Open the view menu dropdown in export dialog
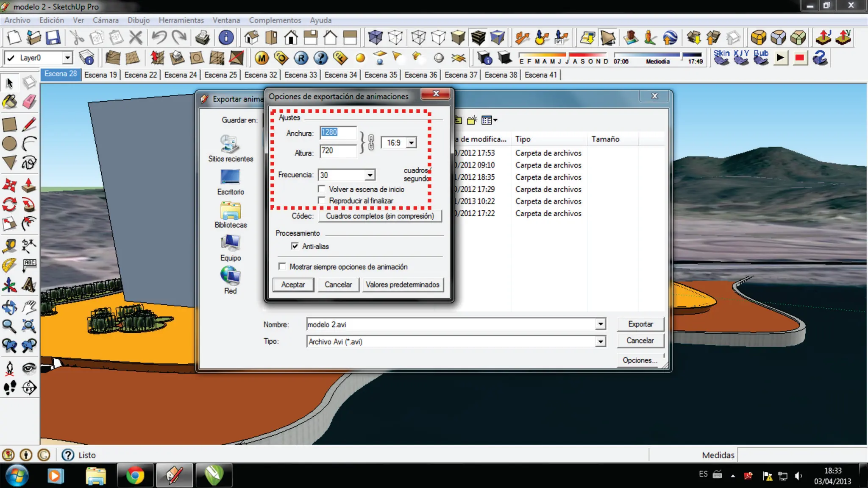The width and height of the screenshot is (868, 488). tap(490, 120)
